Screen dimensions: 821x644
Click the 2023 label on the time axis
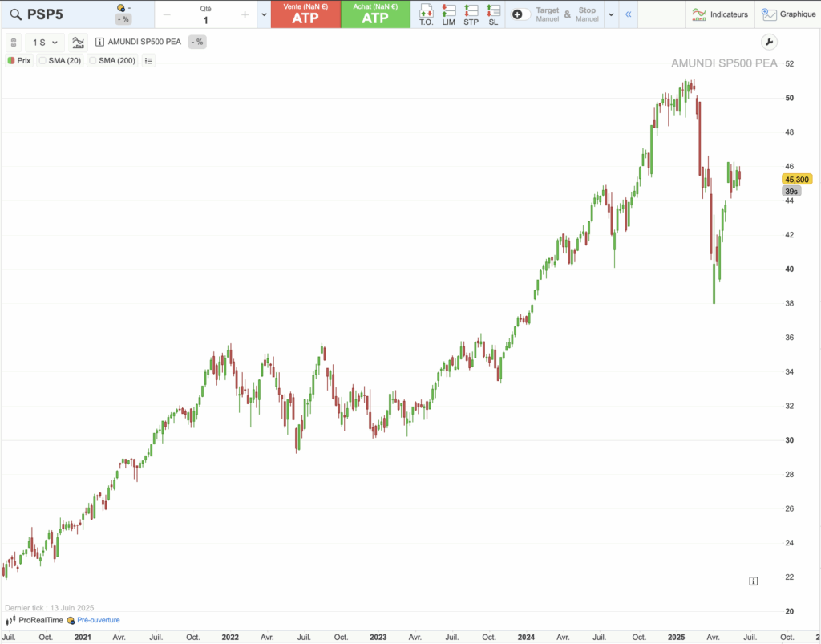click(x=378, y=638)
